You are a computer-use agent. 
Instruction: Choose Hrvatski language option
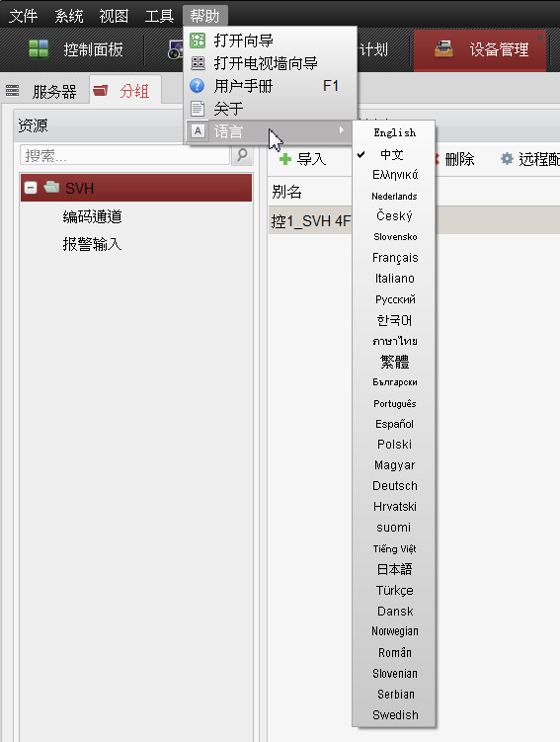point(393,507)
